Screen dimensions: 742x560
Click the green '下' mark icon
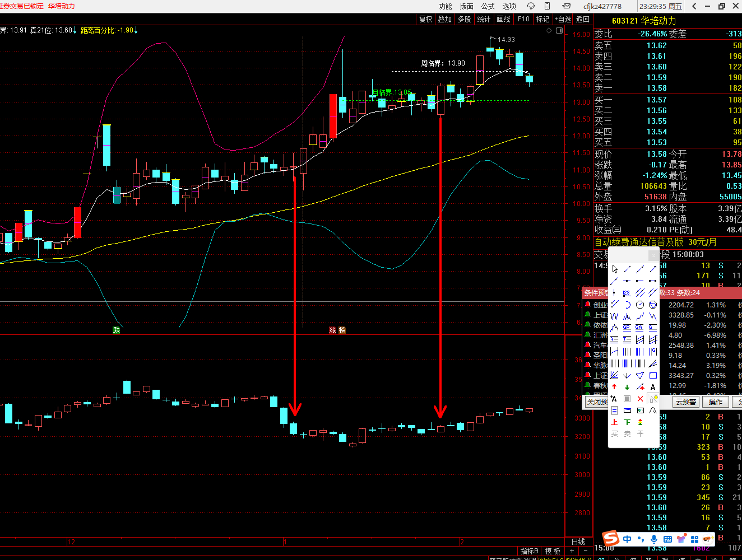[x=627, y=422]
